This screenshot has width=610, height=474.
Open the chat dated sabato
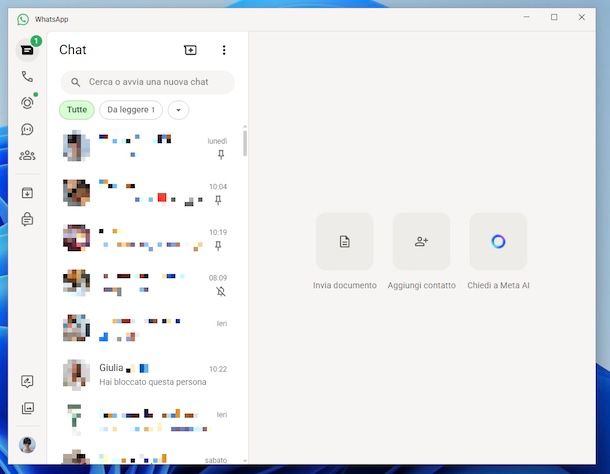pyautogui.click(x=146, y=456)
